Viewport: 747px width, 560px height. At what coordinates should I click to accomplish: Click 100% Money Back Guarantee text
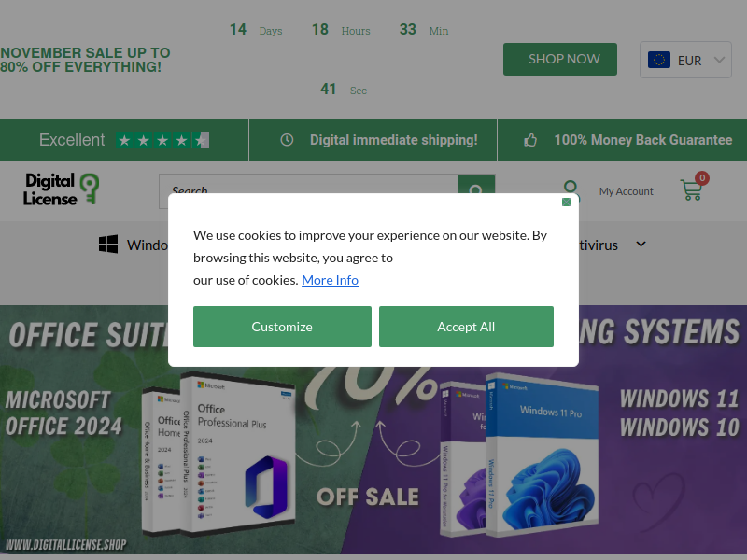(x=643, y=140)
